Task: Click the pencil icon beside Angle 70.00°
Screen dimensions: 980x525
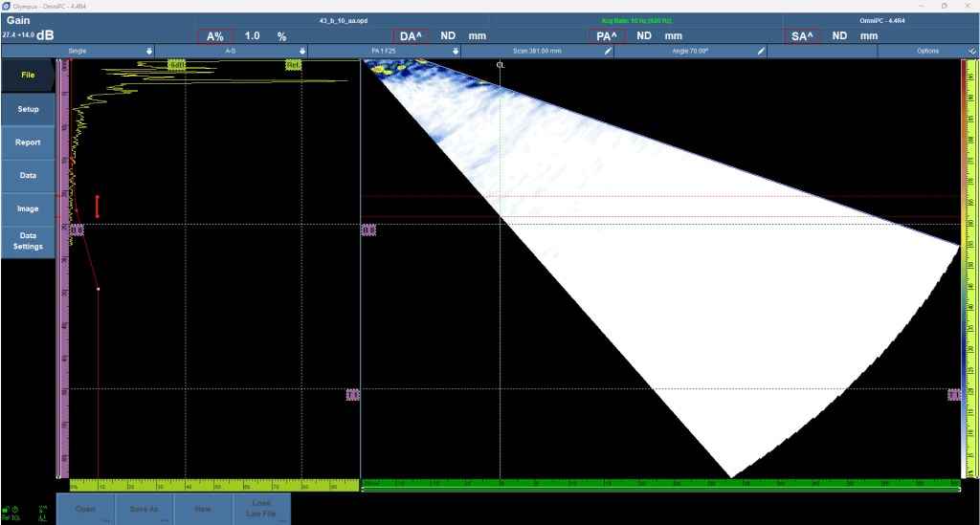Action: [x=762, y=51]
